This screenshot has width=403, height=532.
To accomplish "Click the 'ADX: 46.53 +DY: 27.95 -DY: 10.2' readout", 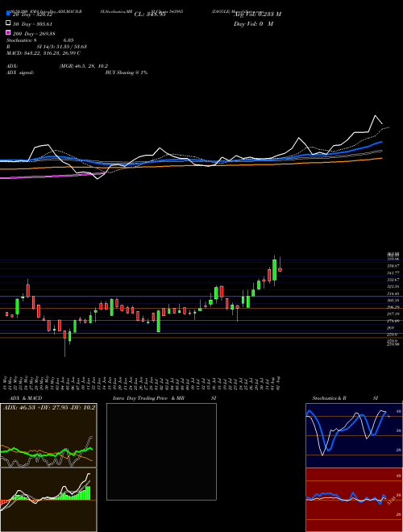I will click(49, 408).
